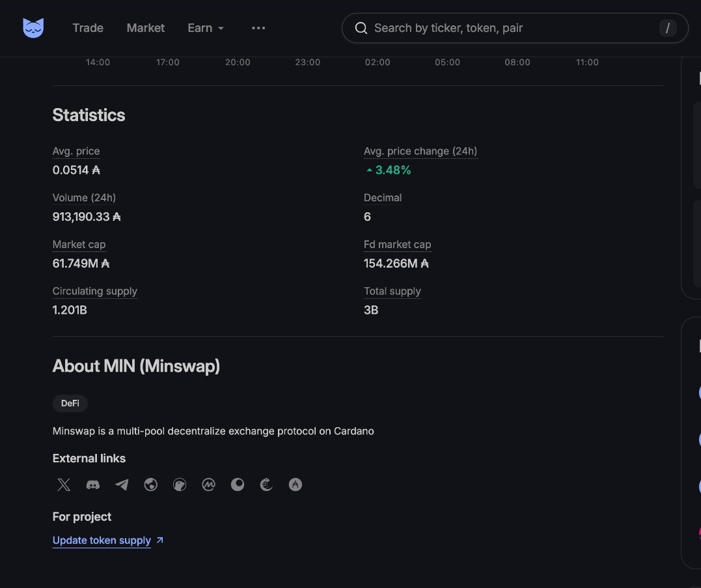Click the DeFi category tag
Viewport: 701px width, 588px height.
70,403
